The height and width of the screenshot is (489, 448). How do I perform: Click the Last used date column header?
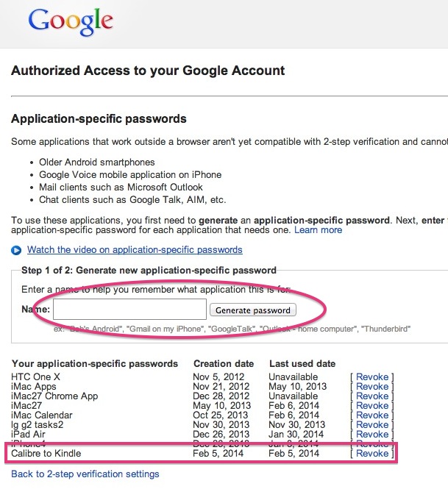coord(302,364)
